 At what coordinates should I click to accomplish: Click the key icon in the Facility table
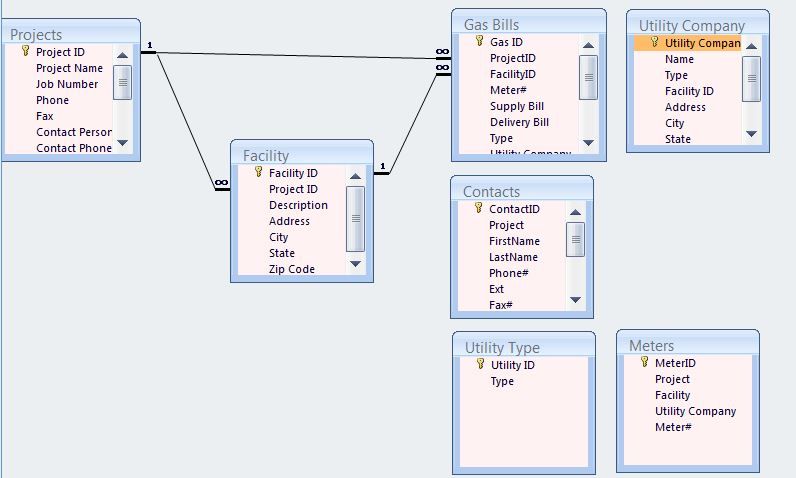pos(258,172)
